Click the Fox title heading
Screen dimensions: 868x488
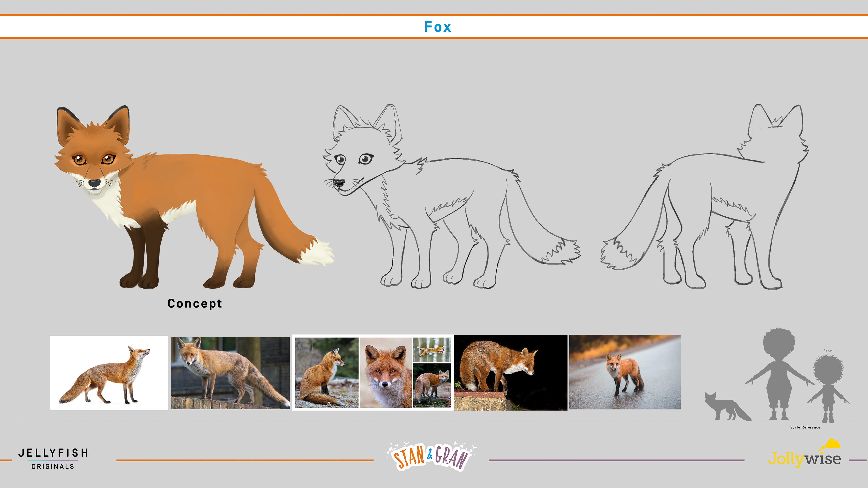[437, 27]
